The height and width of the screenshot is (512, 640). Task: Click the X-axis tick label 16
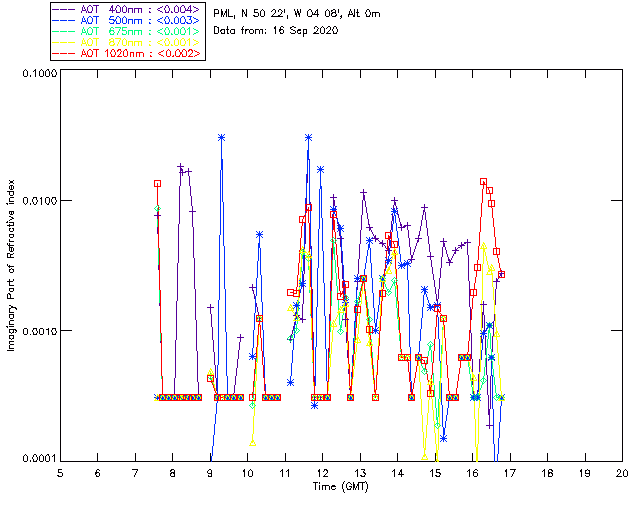pyautogui.click(x=472, y=473)
